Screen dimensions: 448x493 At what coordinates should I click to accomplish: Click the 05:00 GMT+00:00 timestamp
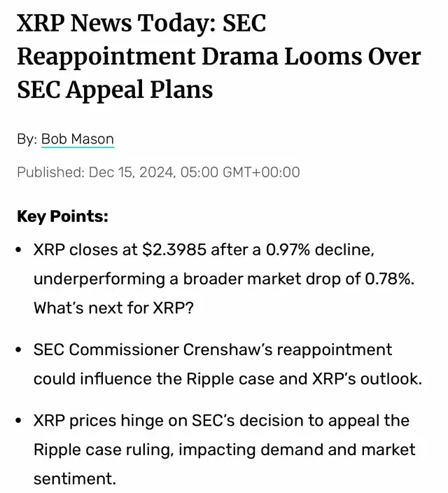click(x=240, y=172)
